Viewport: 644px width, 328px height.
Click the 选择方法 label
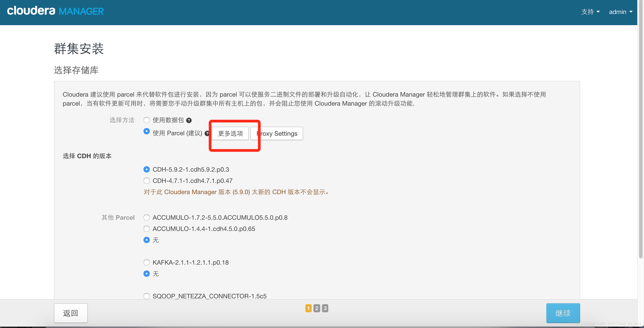click(x=122, y=120)
